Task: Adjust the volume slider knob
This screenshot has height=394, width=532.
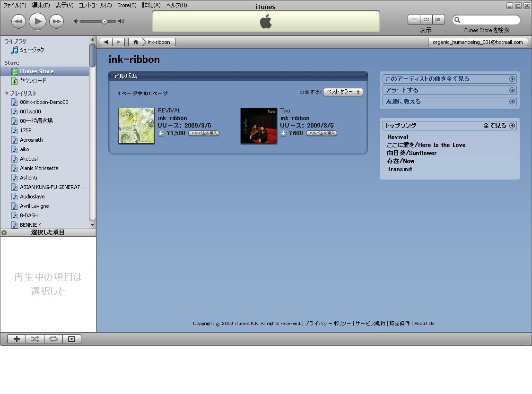Action: 105,21
